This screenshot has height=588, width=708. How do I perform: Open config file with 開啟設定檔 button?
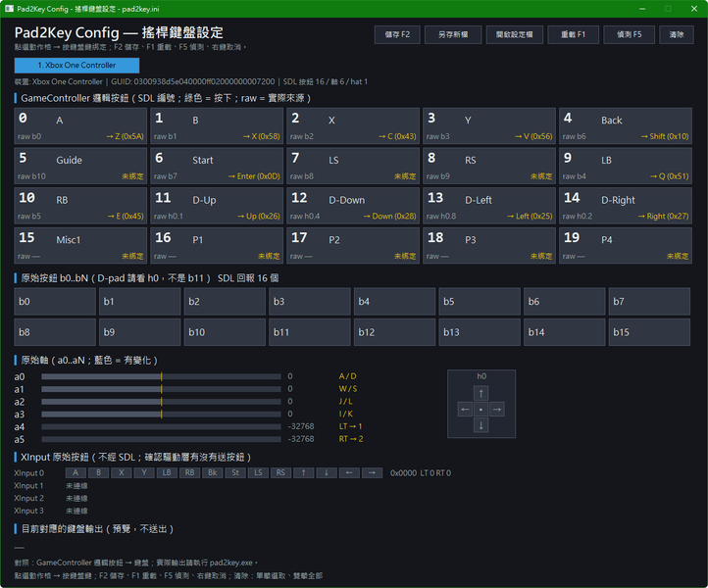pyautogui.click(x=514, y=34)
